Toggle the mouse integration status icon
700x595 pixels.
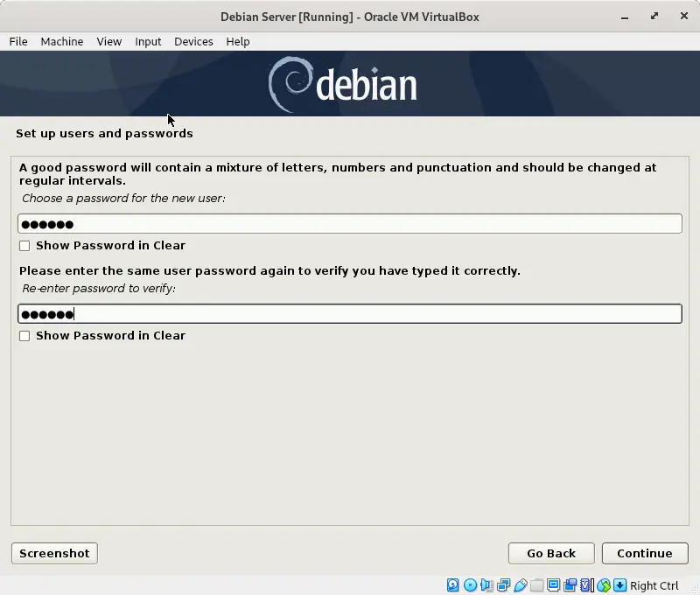[604, 585]
